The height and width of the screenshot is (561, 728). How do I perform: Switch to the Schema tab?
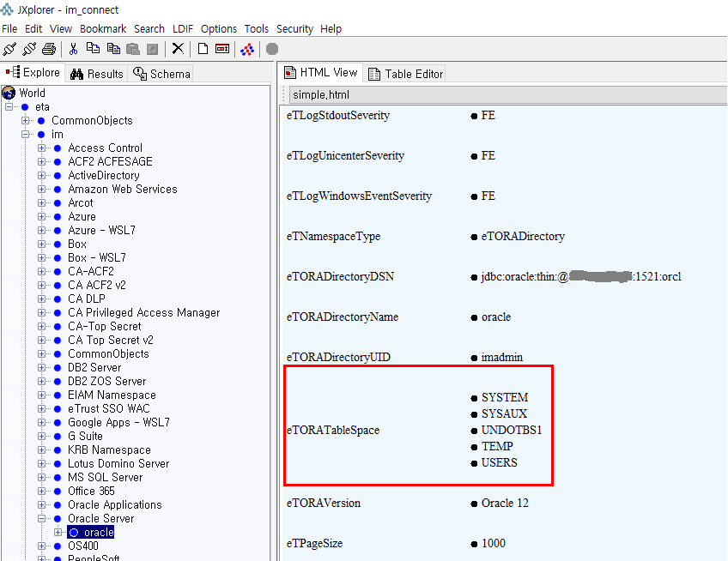pyautogui.click(x=162, y=74)
